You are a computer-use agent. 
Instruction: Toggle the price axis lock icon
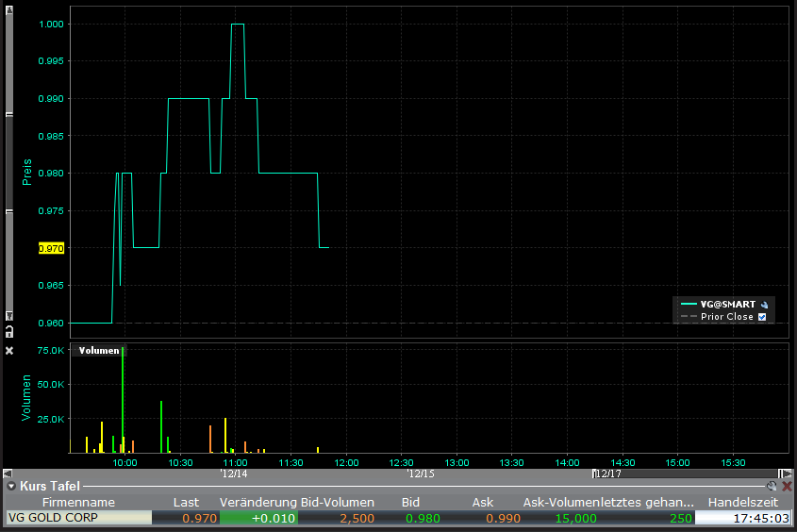(8, 332)
